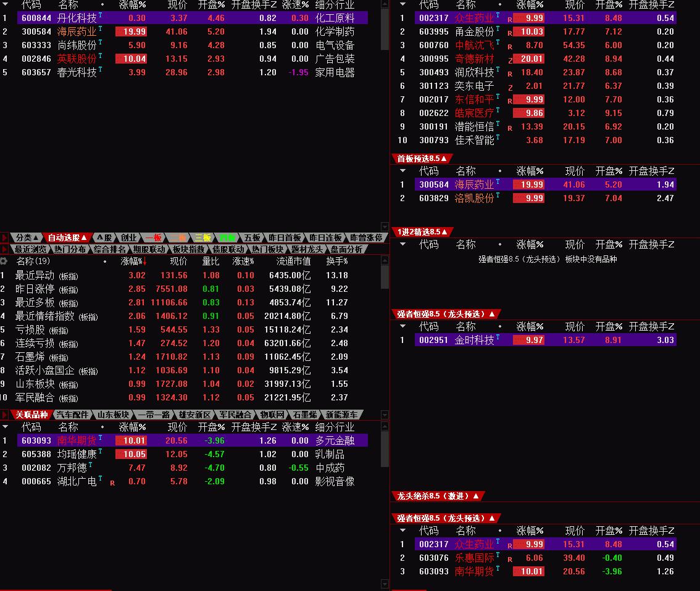Click the T marker next to 万邦德

(x=91, y=465)
